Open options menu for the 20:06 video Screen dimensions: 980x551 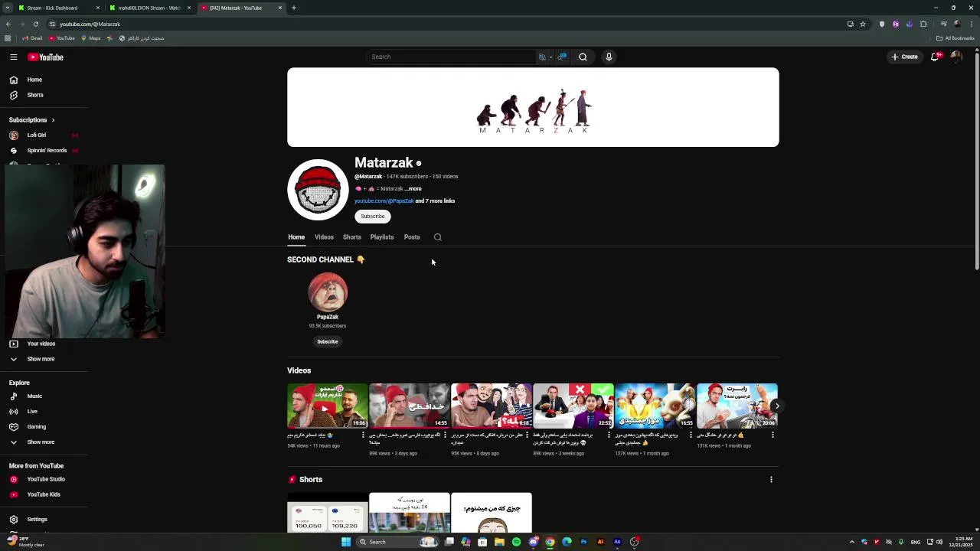pyautogui.click(x=773, y=435)
